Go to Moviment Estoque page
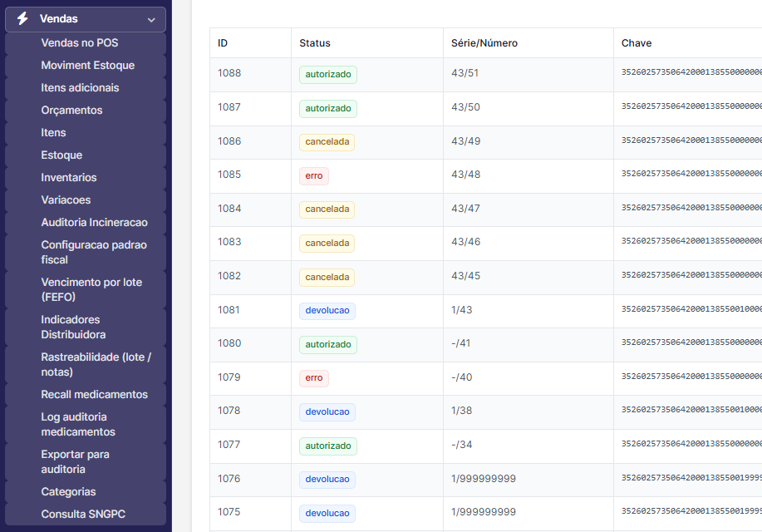 tap(87, 65)
